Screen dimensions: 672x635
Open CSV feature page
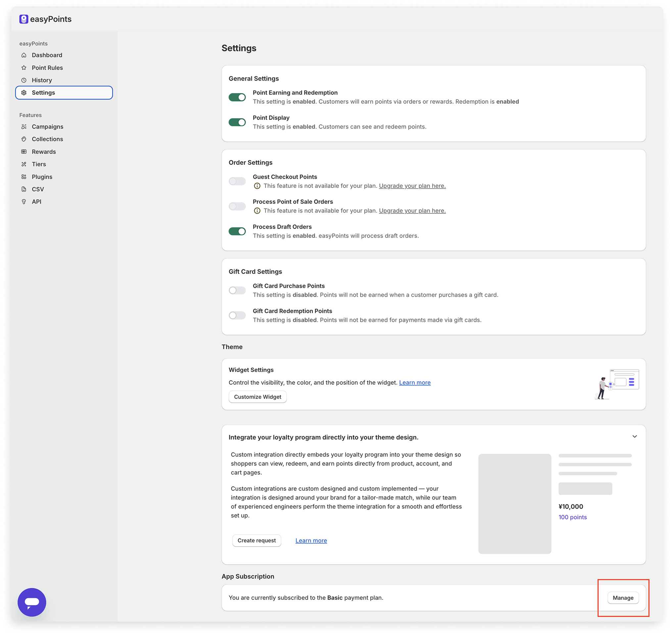coord(64,189)
